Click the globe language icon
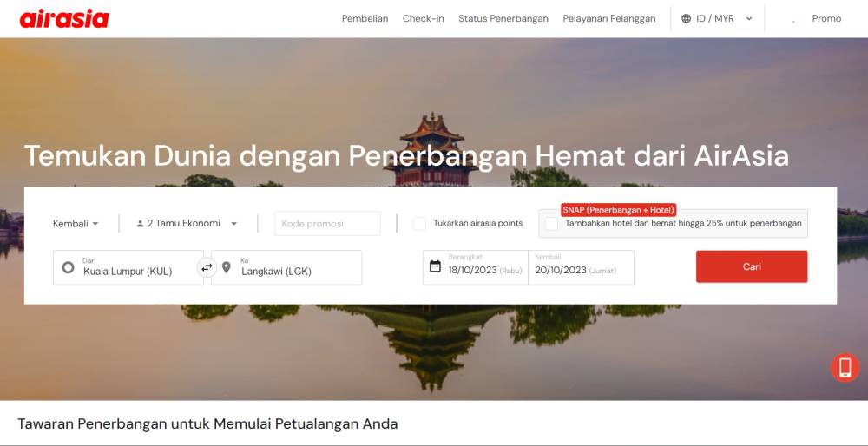Screen dimensions: 868x446 [686, 19]
